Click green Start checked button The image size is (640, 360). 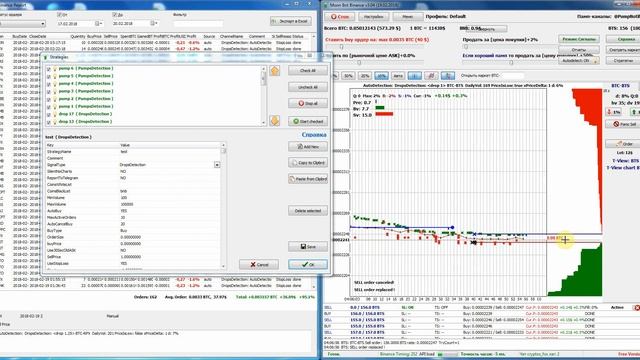pyautogui.click(x=308, y=121)
